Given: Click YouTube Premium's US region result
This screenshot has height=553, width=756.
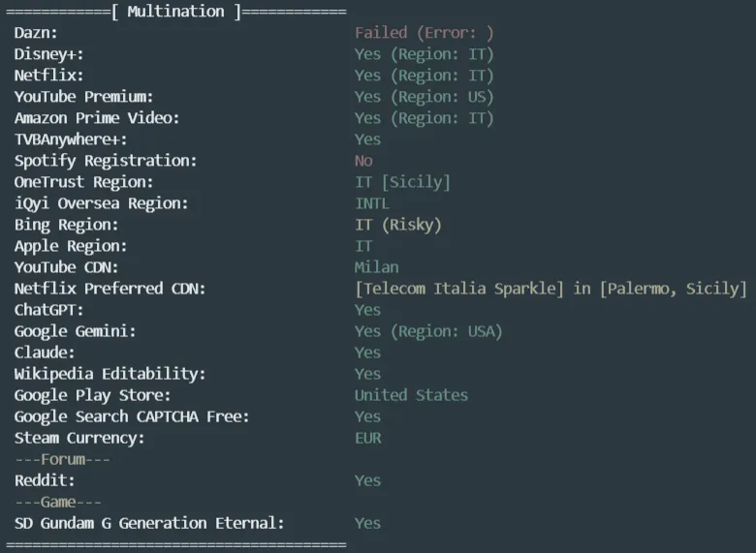Looking at the screenshot, I should pos(424,97).
